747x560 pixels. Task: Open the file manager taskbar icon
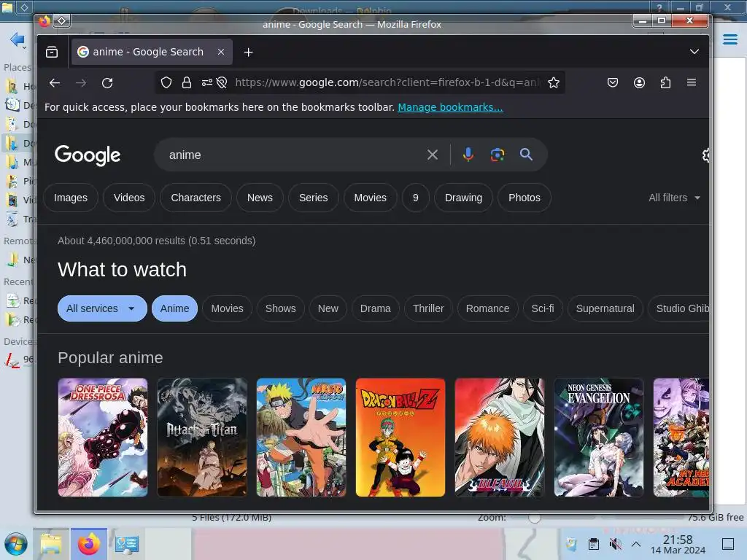pyautogui.click(x=51, y=544)
